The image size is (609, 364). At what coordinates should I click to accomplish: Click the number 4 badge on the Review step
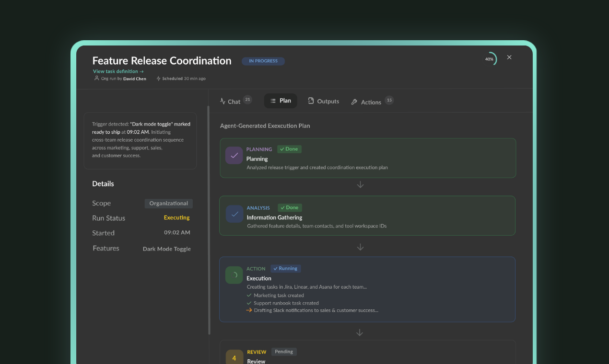(234, 358)
